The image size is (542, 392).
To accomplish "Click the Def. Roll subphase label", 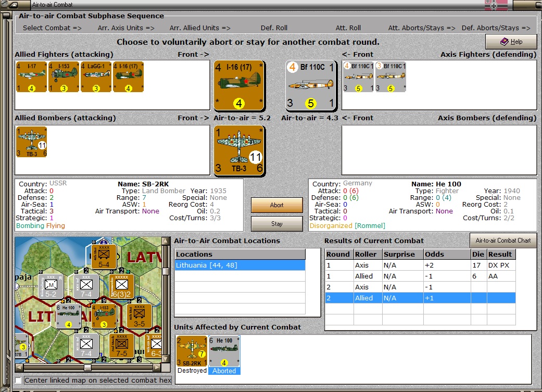I will [274, 28].
